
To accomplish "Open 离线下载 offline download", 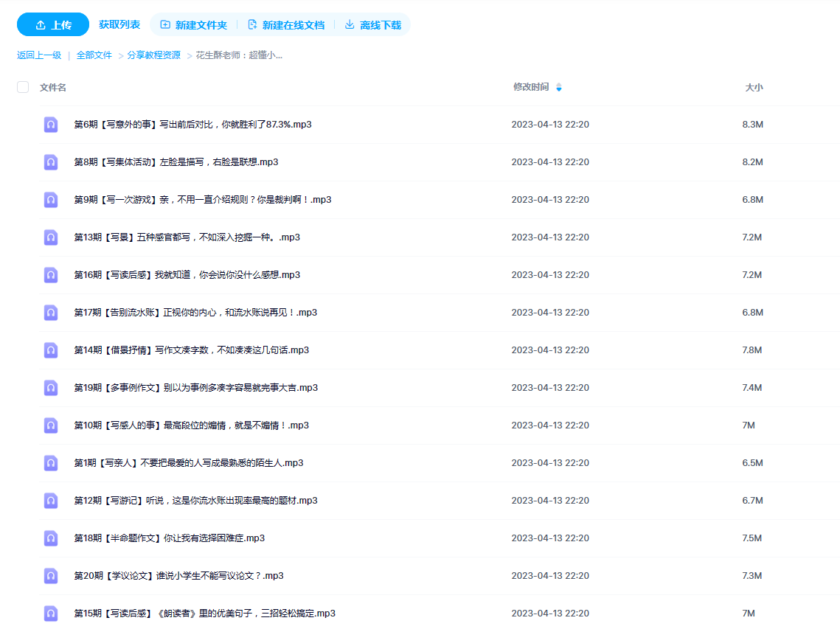I will coord(373,25).
